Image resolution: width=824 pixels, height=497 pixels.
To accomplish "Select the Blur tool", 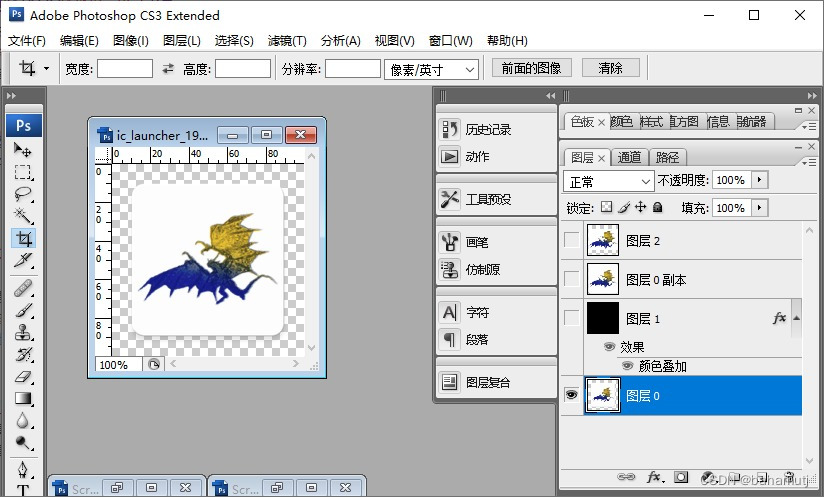I will [x=23, y=420].
